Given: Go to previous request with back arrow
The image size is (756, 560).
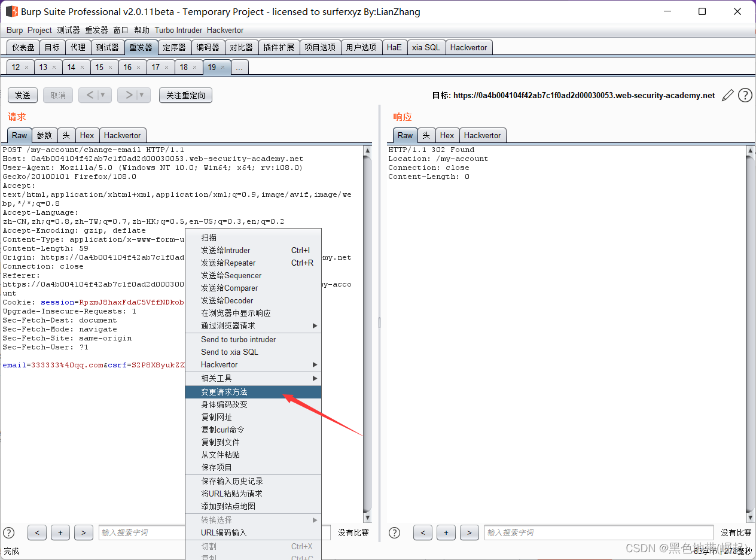Looking at the screenshot, I should coord(89,95).
